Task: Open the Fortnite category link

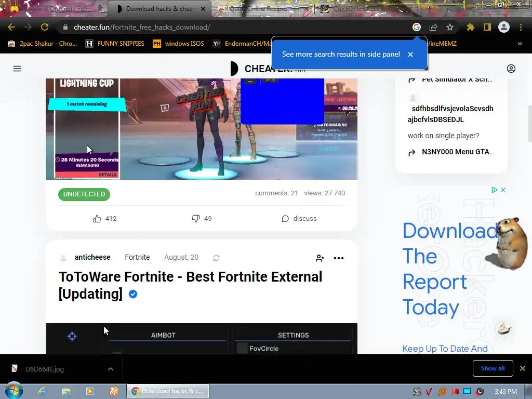Action: (x=137, y=257)
